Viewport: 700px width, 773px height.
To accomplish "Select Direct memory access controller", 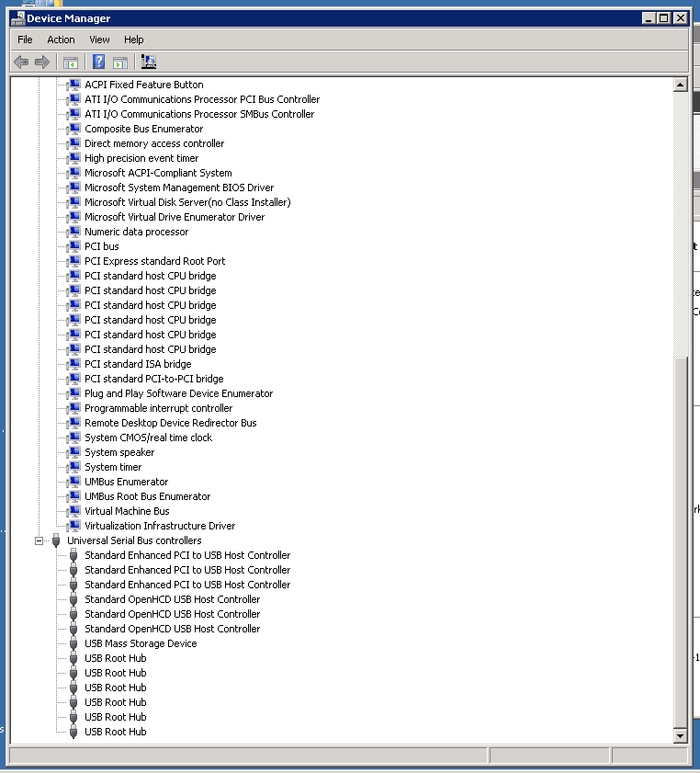I will pos(154,143).
